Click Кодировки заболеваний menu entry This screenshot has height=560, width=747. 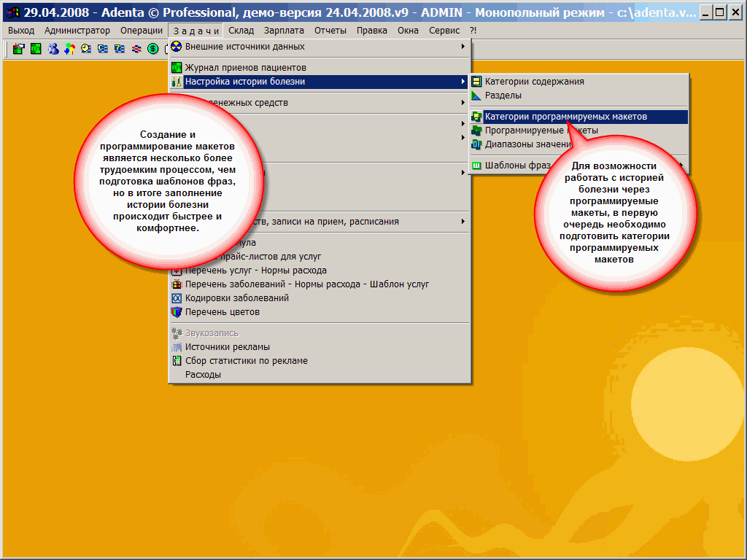click(236, 298)
